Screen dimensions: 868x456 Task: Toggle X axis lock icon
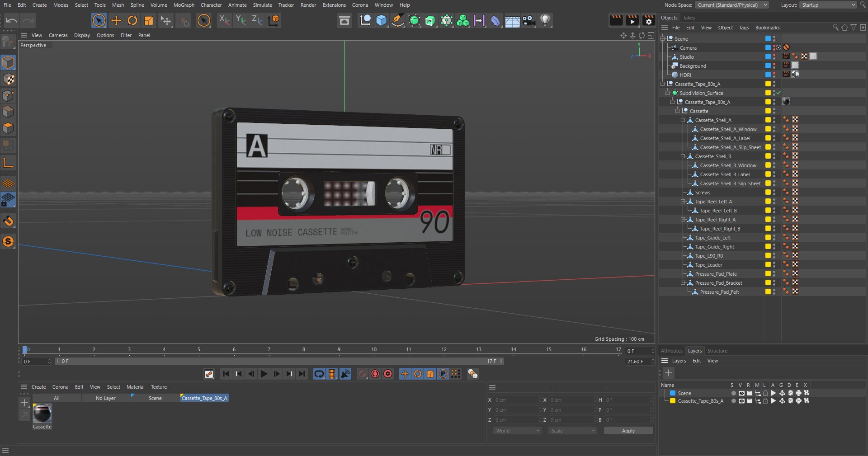tap(224, 20)
